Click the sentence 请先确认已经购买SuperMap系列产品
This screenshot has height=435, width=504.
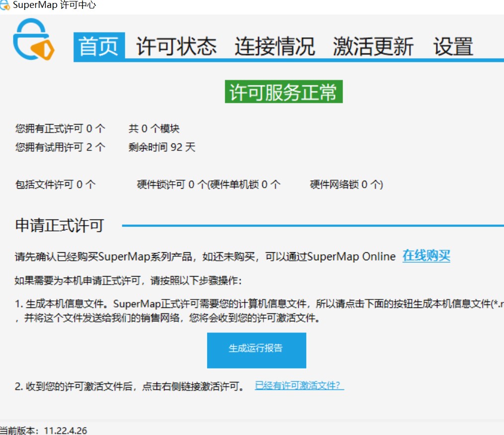103,257
